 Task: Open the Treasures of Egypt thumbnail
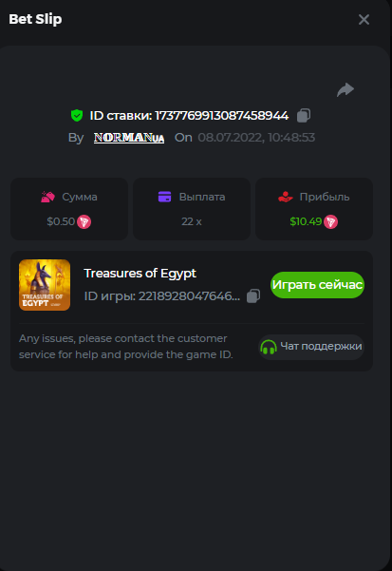pos(45,285)
